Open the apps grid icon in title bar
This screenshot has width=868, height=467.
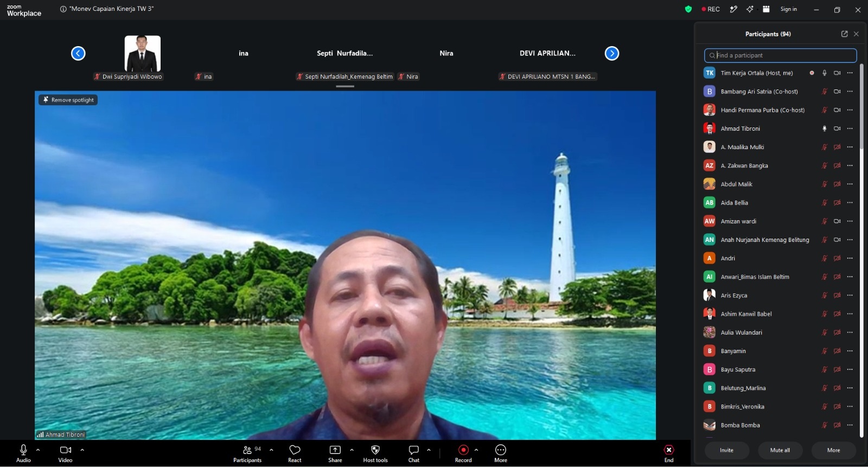pos(766,9)
